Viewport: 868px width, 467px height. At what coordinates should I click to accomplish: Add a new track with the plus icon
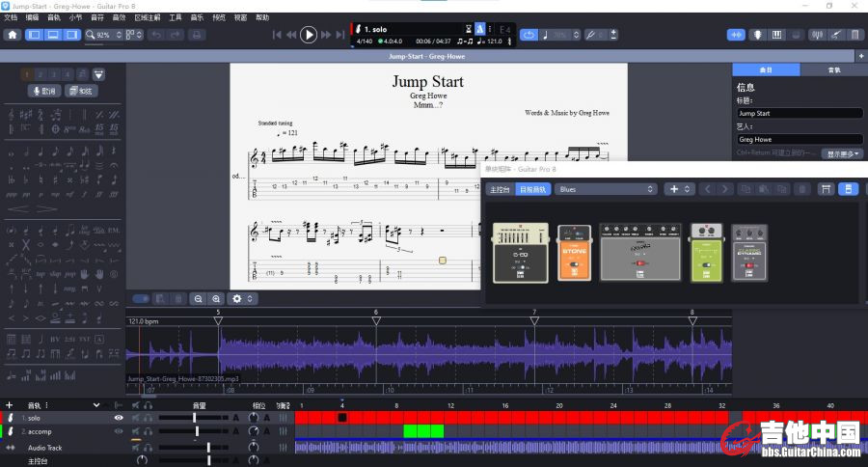point(9,405)
